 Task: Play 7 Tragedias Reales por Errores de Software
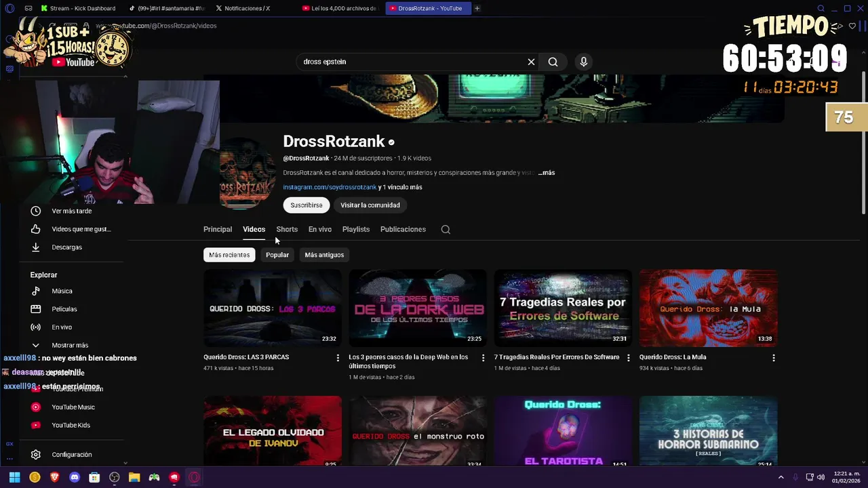point(563,308)
